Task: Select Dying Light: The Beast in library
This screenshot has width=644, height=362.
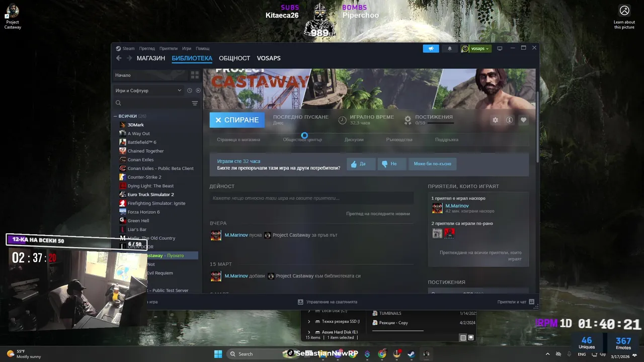Action: (150, 186)
